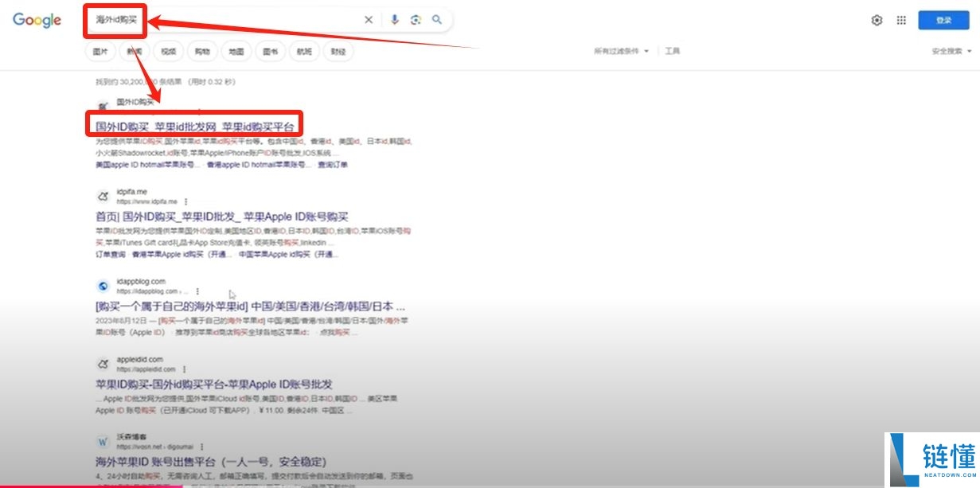Screen dimensions: 980x488
Task: Click the blue 登录 sign-in button
Action: [943, 21]
